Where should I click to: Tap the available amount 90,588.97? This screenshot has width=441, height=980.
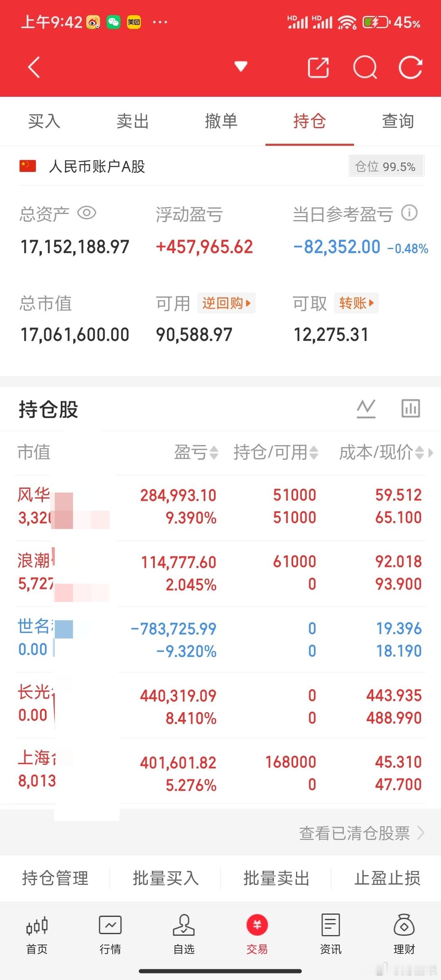194,335
